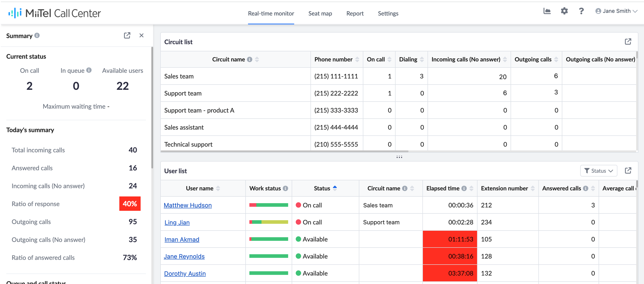The height and width of the screenshot is (284, 644).
Task: Sort Circuit list by Phone number
Action: 357,59
